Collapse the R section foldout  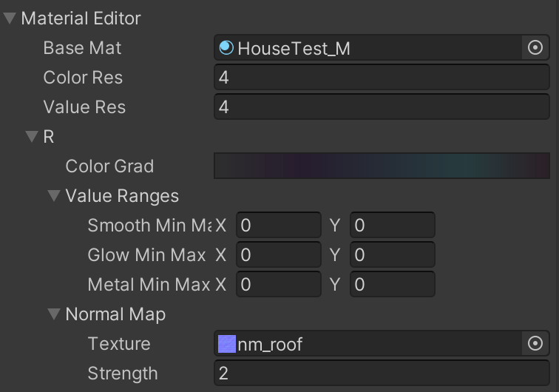[32, 137]
